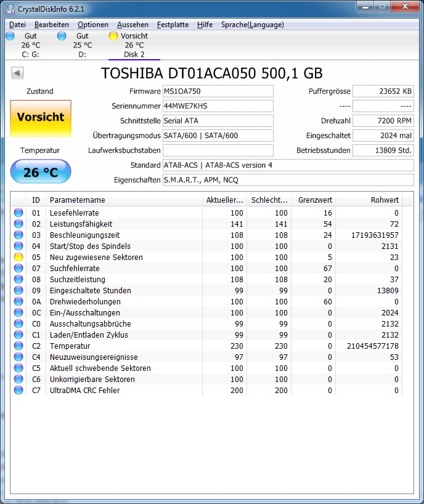Click the status orb of Lesefehlerrate row
Screen dimensions: 424x504
[x=18, y=213]
